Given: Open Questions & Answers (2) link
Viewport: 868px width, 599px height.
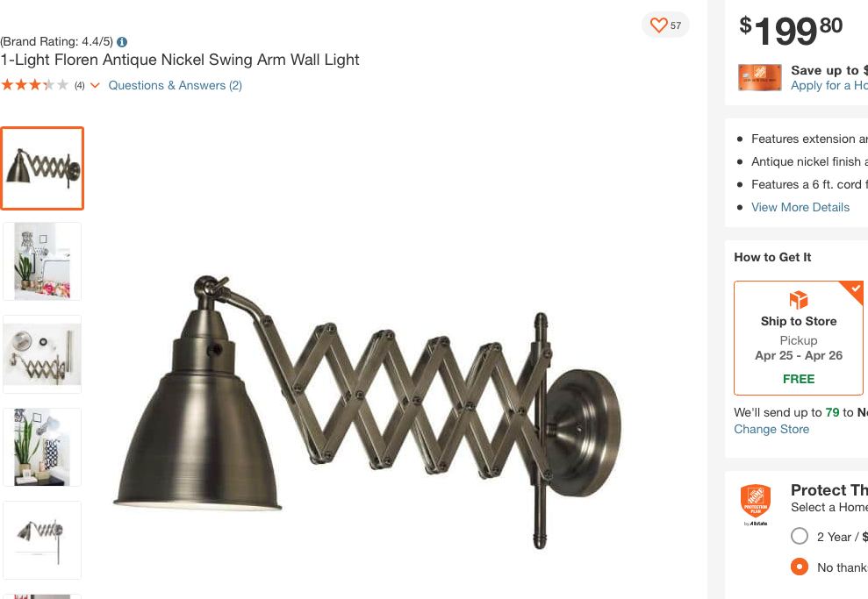Looking at the screenshot, I should [x=175, y=85].
